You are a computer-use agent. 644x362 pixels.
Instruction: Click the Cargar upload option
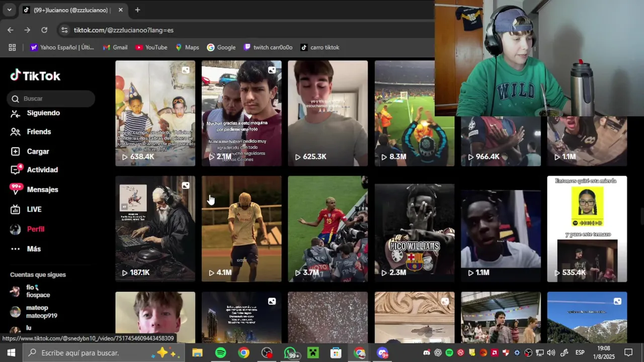[x=38, y=151]
